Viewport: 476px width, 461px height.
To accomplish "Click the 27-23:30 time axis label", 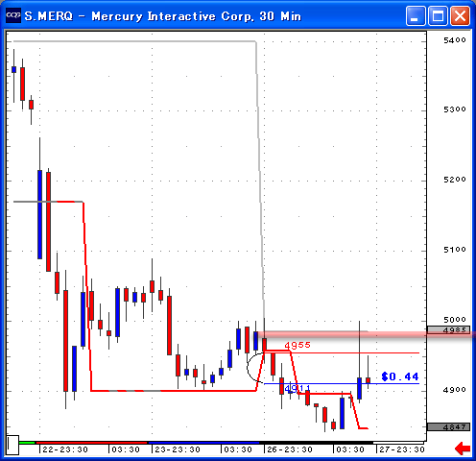I will [x=402, y=449].
